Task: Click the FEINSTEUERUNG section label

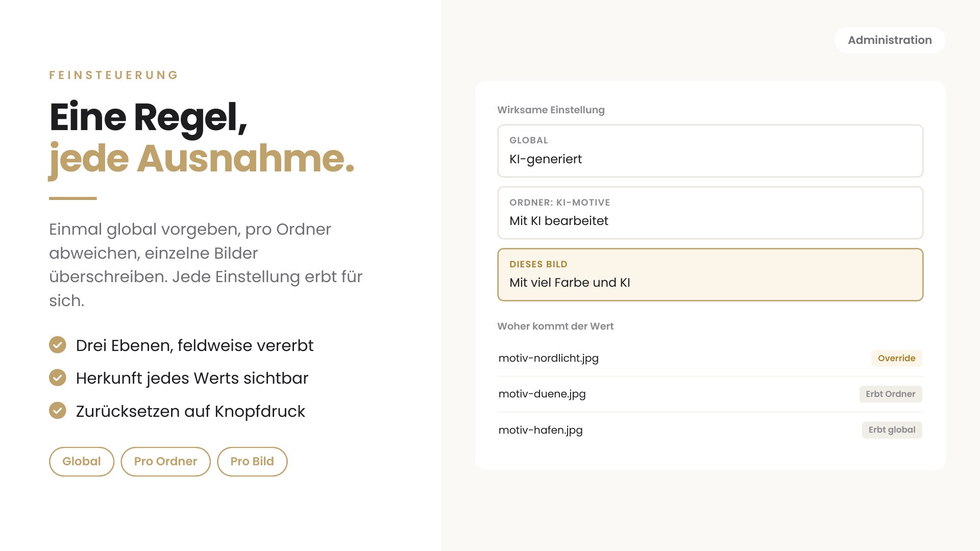Action: coord(114,75)
